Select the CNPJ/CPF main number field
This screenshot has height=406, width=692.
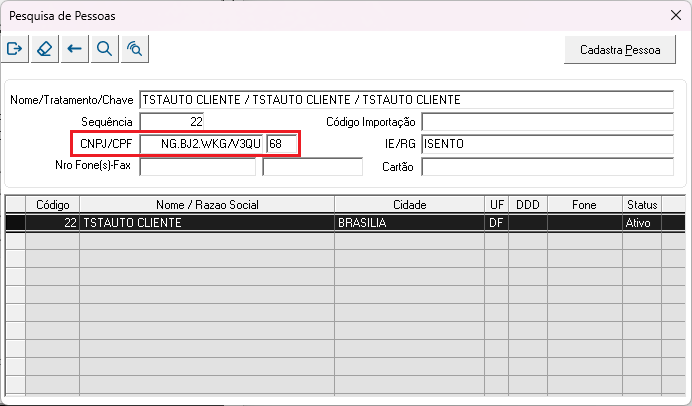[201, 144]
